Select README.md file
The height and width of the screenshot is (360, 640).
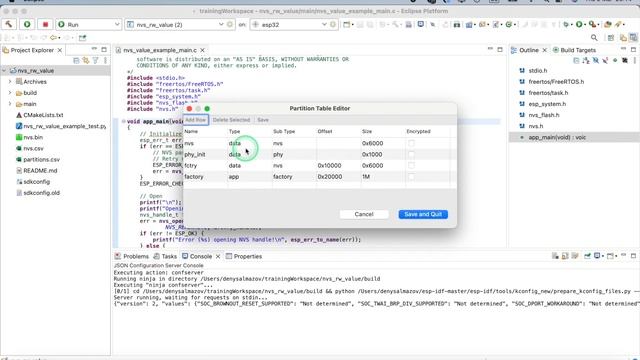[40, 170]
